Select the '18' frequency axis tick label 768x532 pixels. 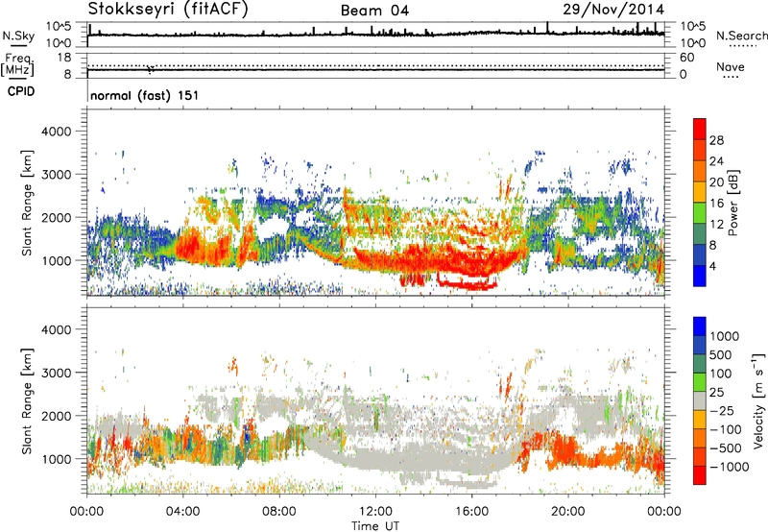tap(64, 58)
